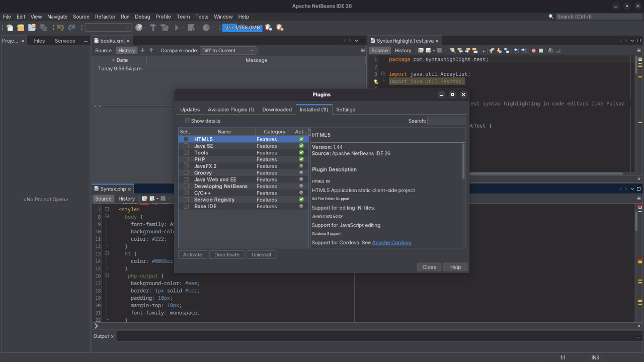Toggle the Show details checkbox

click(188, 121)
